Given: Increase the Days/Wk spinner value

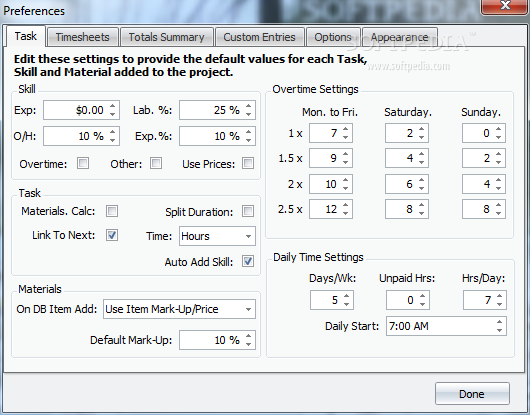Looking at the screenshot, I should [x=346, y=296].
